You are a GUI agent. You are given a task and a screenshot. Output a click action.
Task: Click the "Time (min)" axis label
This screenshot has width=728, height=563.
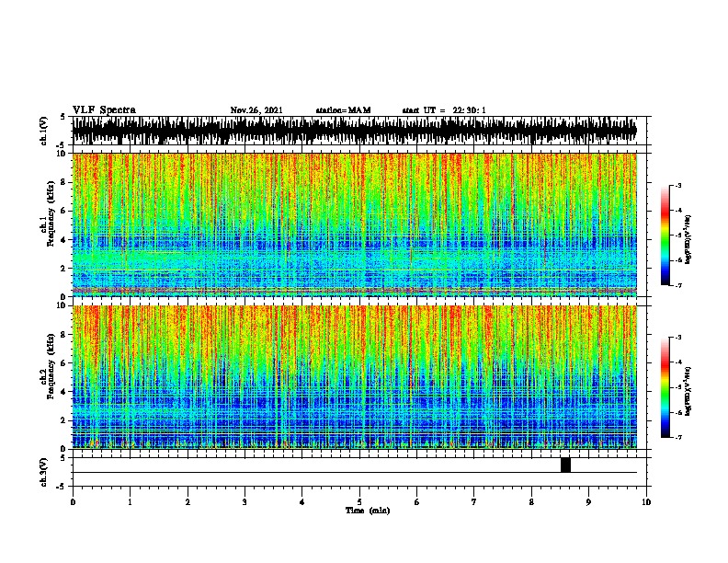click(368, 511)
